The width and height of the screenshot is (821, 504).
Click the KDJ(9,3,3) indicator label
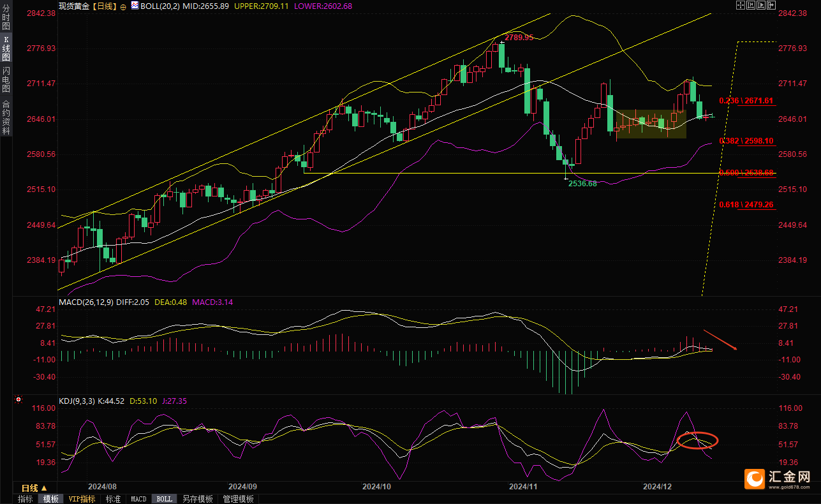(78, 401)
